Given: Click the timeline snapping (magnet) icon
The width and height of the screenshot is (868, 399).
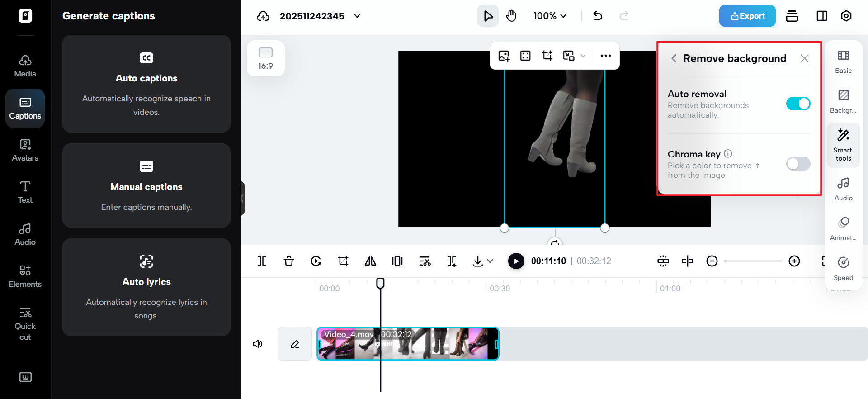Looking at the screenshot, I should pyautogui.click(x=663, y=261).
